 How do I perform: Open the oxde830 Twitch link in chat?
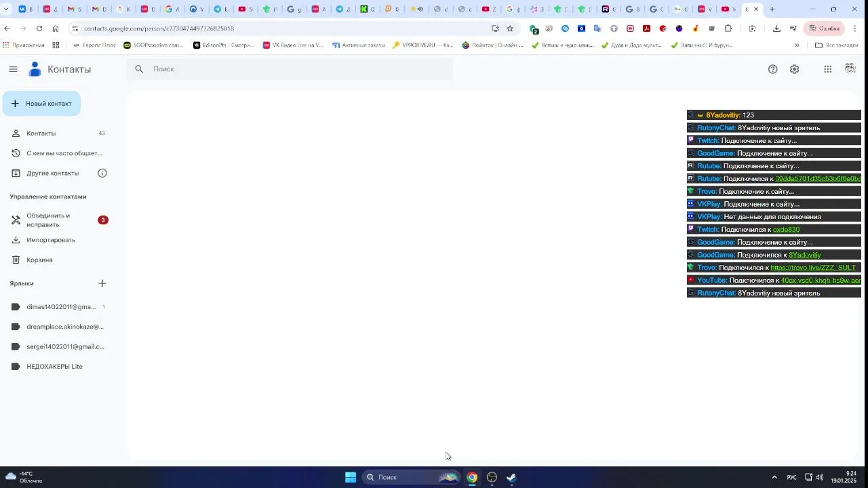tap(786, 230)
